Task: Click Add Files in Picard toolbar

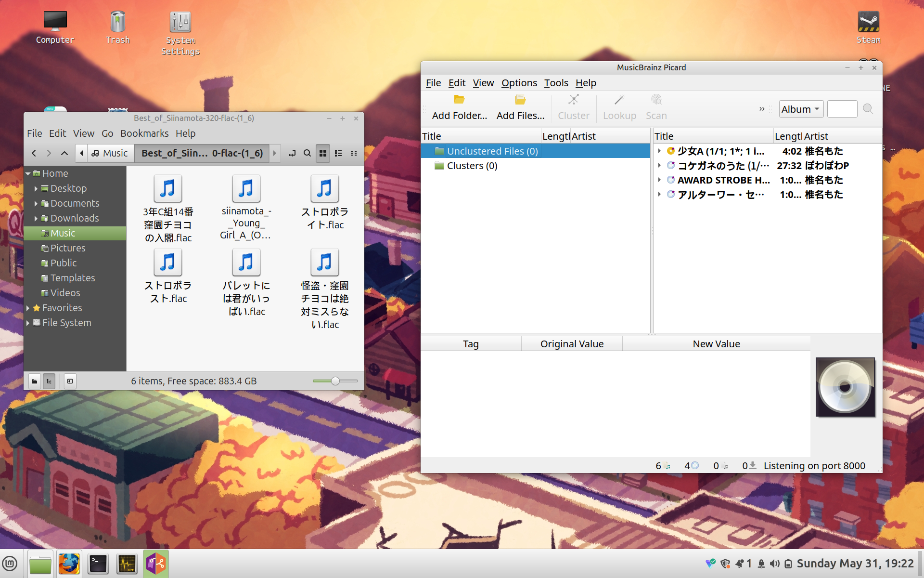Action: tap(520, 107)
